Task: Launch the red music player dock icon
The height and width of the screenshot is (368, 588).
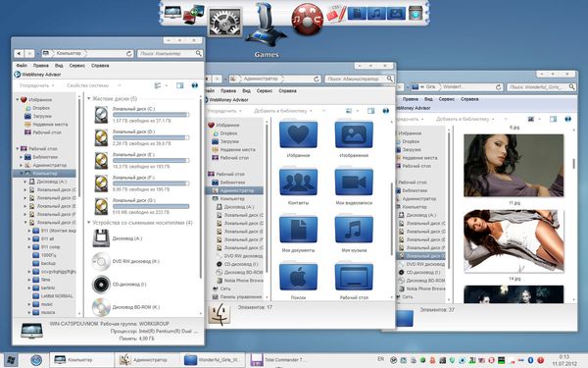Action: pos(308,19)
